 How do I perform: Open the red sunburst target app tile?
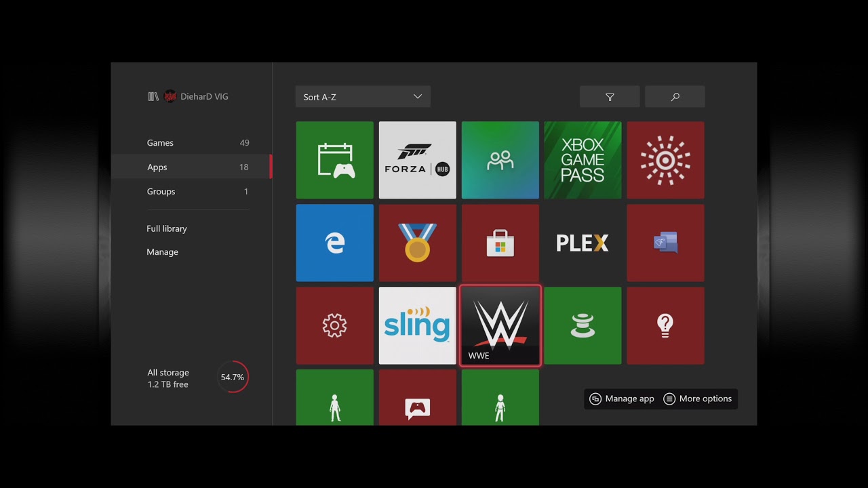click(x=665, y=160)
